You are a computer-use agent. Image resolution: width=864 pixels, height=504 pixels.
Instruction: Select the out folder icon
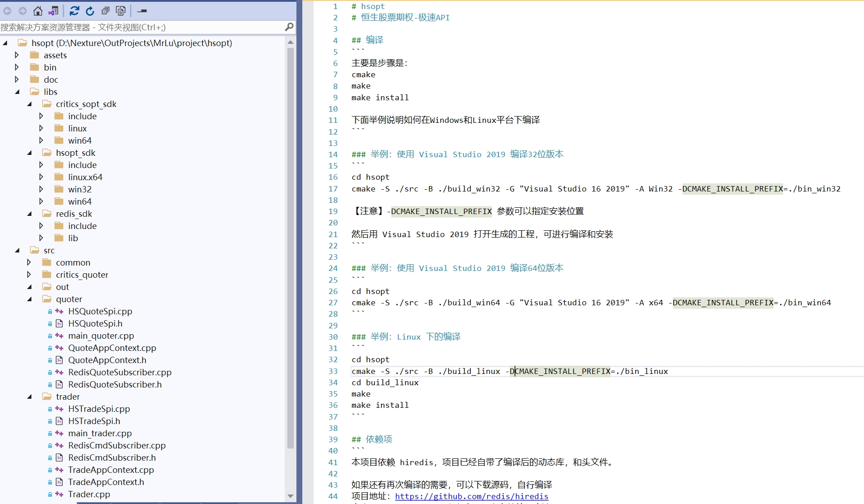pos(47,287)
